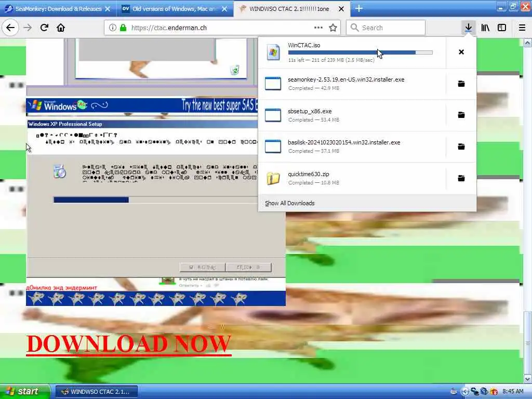532x399 pixels.
Task: Click the security shield tray icon
Action: 494,392
